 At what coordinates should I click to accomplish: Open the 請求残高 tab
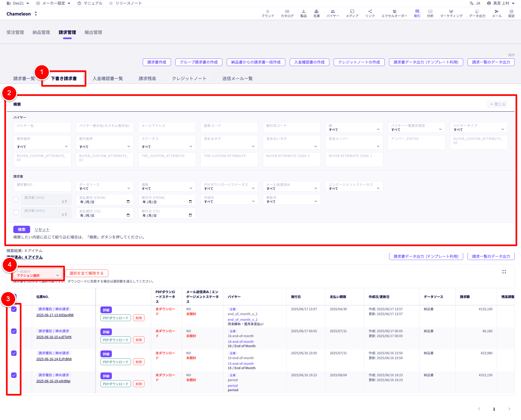tap(147, 79)
